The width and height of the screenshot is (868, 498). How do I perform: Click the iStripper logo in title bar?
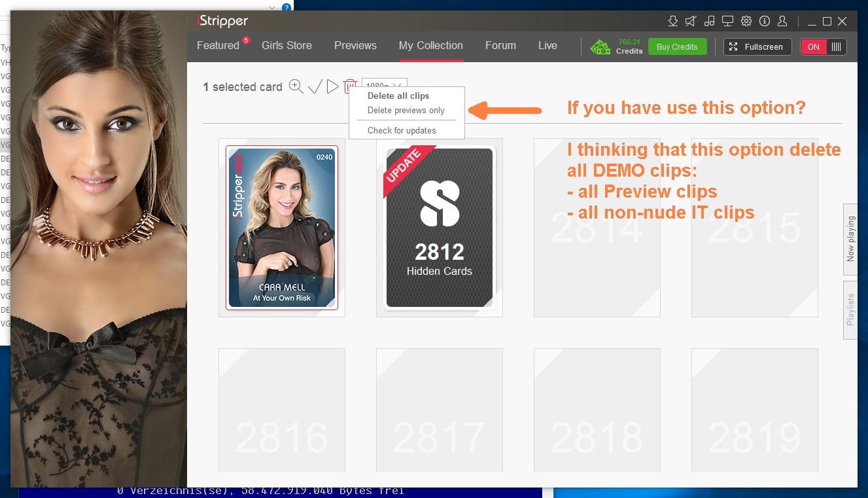(x=222, y=22)
